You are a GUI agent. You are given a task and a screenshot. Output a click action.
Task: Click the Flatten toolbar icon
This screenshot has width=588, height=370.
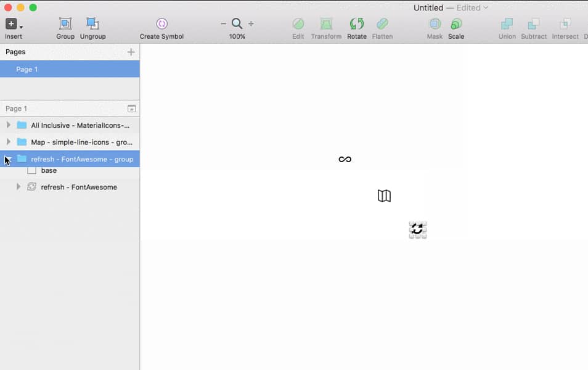tap(382, 25)
